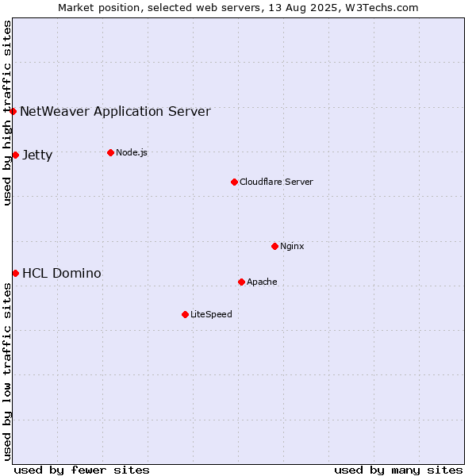This screenshot has height=476, width=476.
Task: Click the chart title 'Market position, selected web servers'
Action: point(159,8)
